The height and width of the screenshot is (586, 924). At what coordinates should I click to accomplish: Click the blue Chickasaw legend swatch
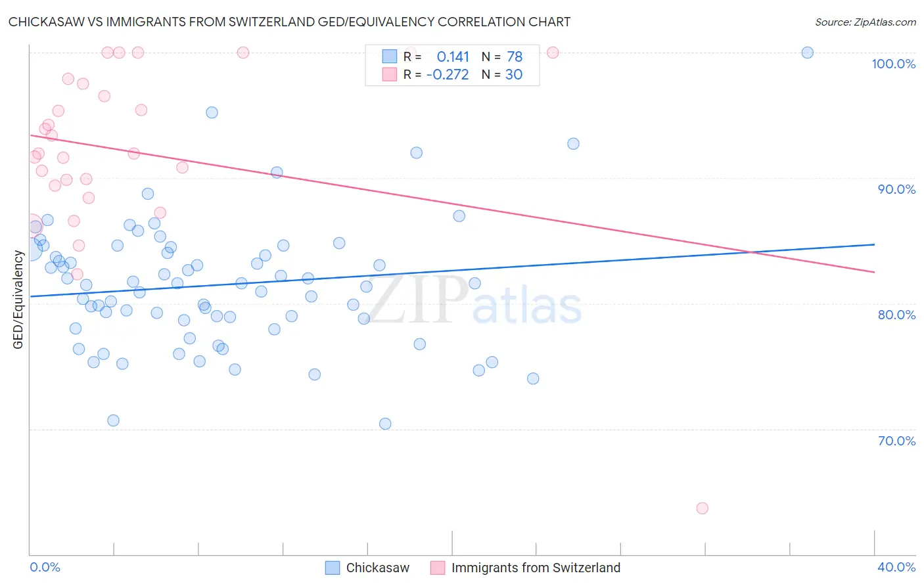tap(333, 568)
